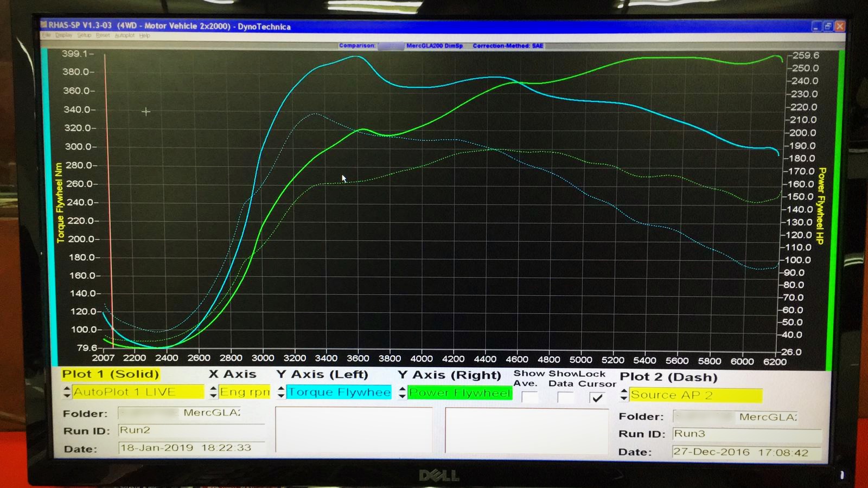Step the Y Axis Right selector arrows
The height and width of the screenshot is (488, 868).
click(x=402, y=393)
